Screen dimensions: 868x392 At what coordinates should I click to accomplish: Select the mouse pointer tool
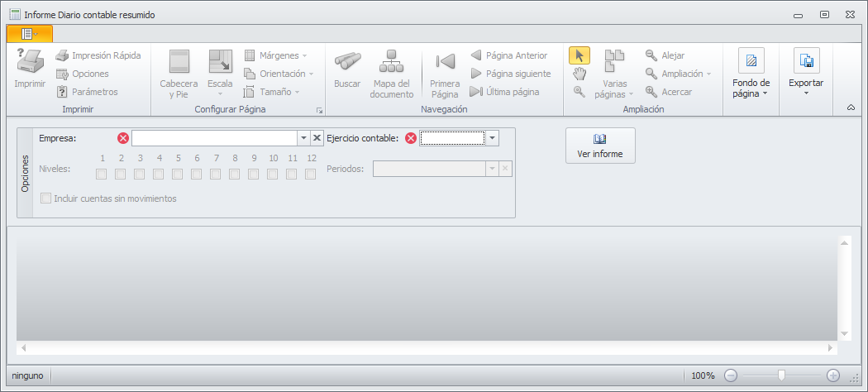coord(579,55)
